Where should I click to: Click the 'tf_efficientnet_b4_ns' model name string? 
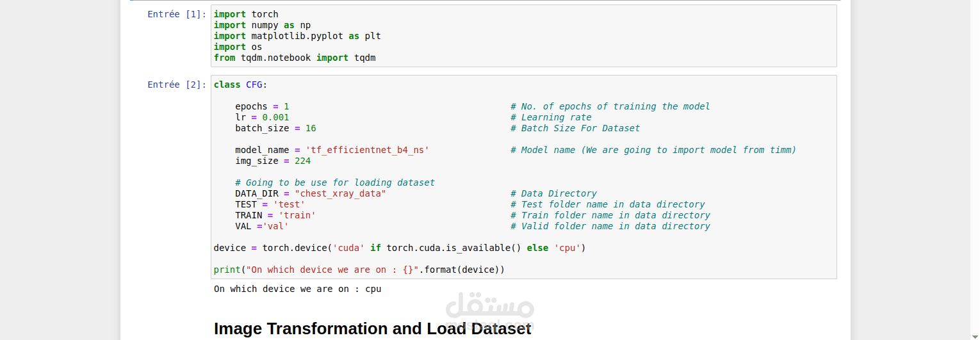point(367,150)
